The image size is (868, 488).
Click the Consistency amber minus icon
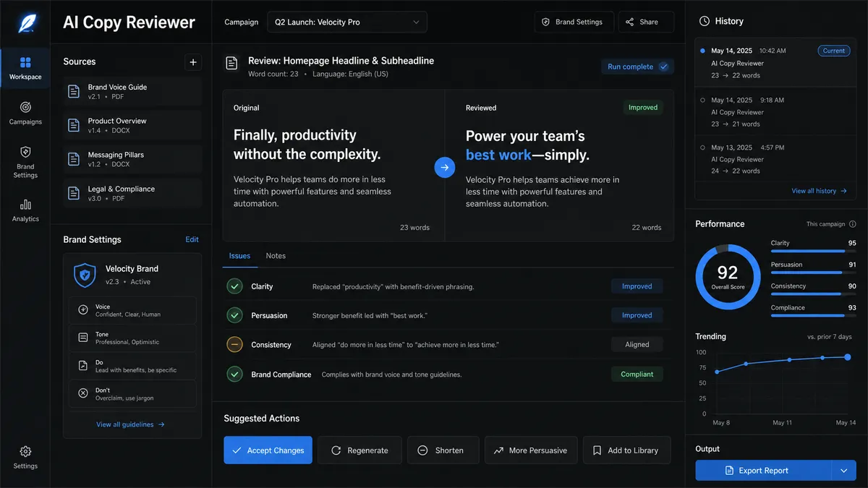coord(234,345)
